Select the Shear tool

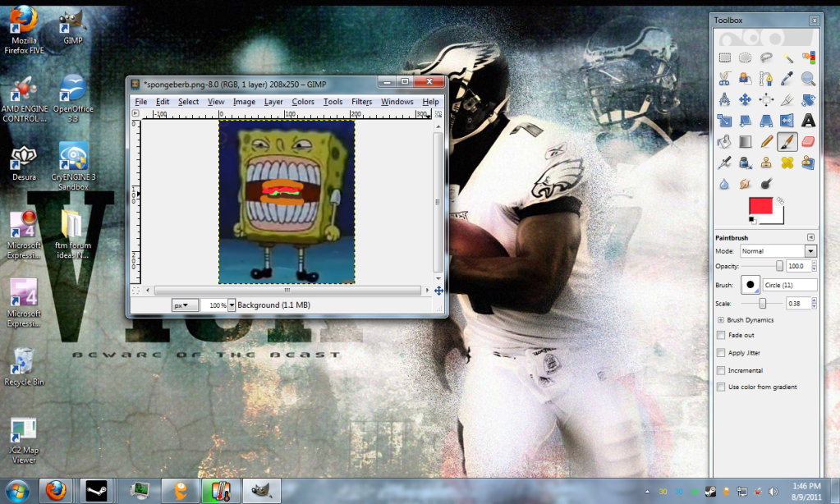[x=746, y=121]
